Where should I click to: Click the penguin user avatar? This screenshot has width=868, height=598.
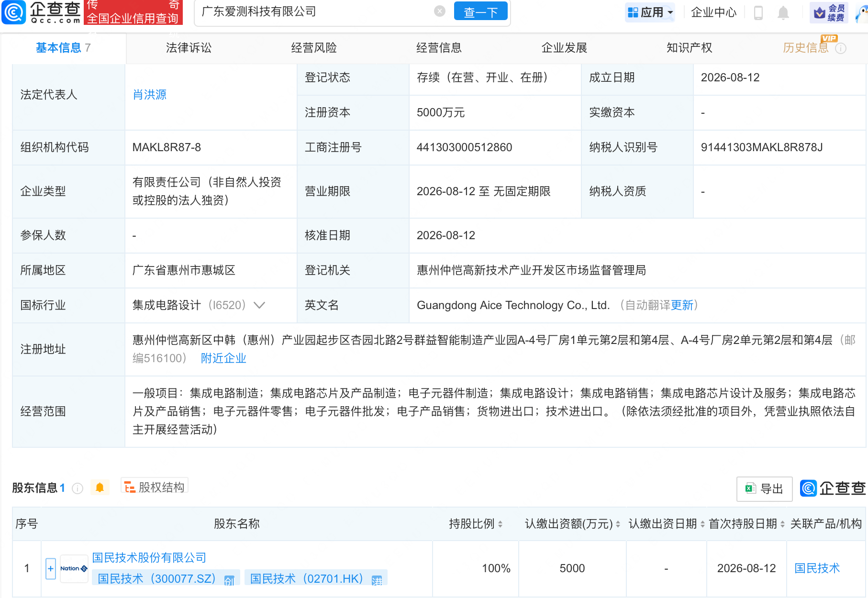point(862,13)
